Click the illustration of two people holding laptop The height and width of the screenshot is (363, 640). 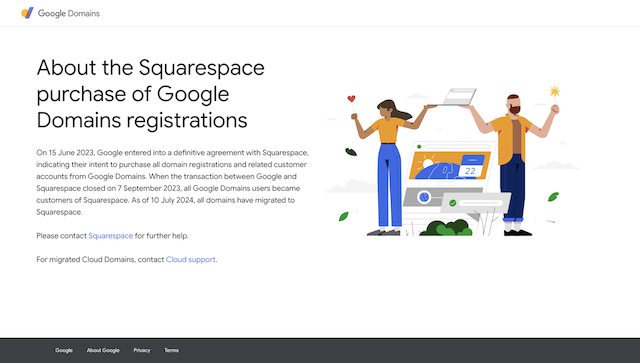(453, 161)
